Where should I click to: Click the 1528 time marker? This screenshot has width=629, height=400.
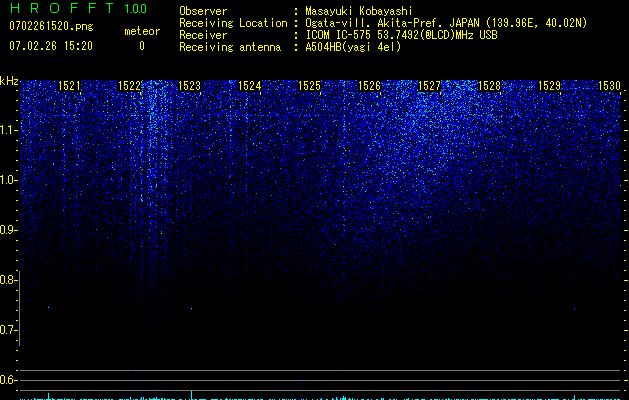pos(489,86)
